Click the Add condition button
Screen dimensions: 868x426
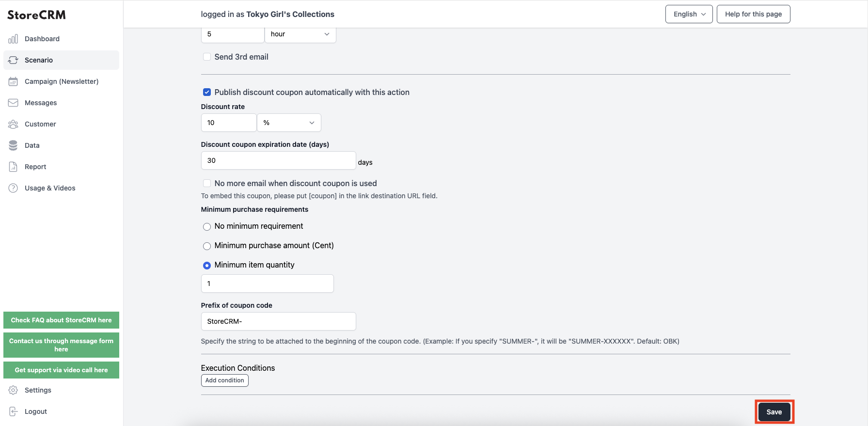[x=225, y=380]
